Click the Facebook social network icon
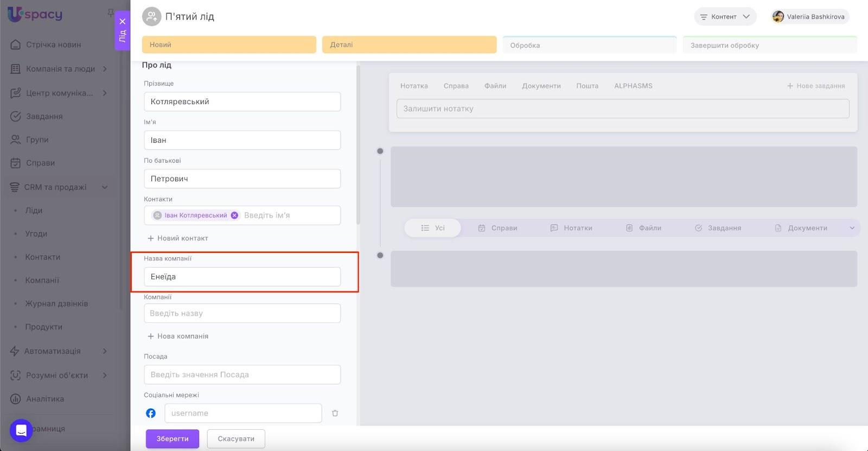Viewport: 868px width, 451px height. pos(151,414)
